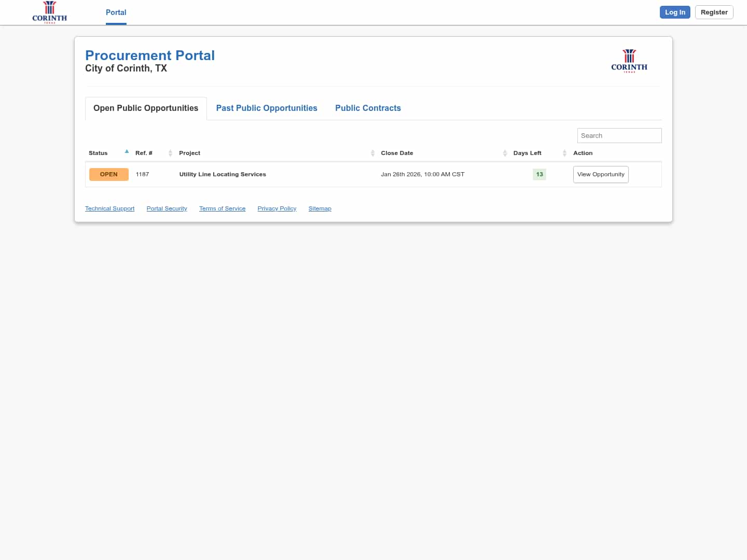Click the Corinth logo inside the portal header
The height and width of the screenshot is (560, 747).
pyautogui.click(x=629, y=61)
